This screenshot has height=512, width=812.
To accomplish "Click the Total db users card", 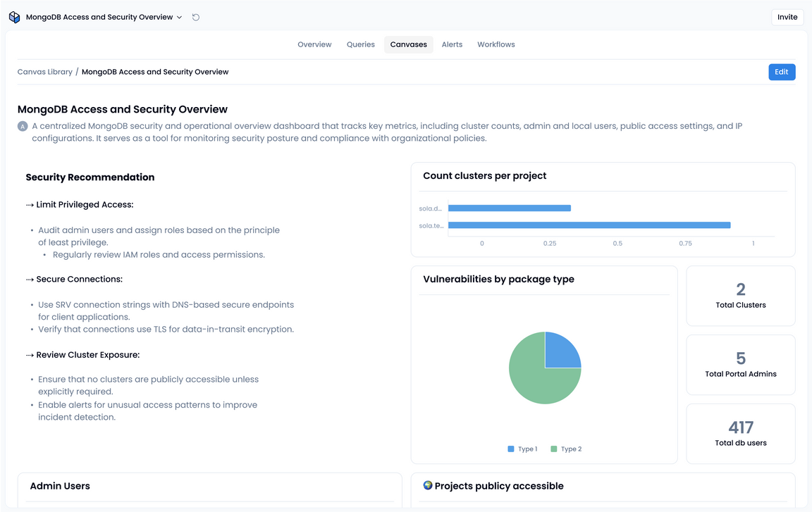I will 741,433.
